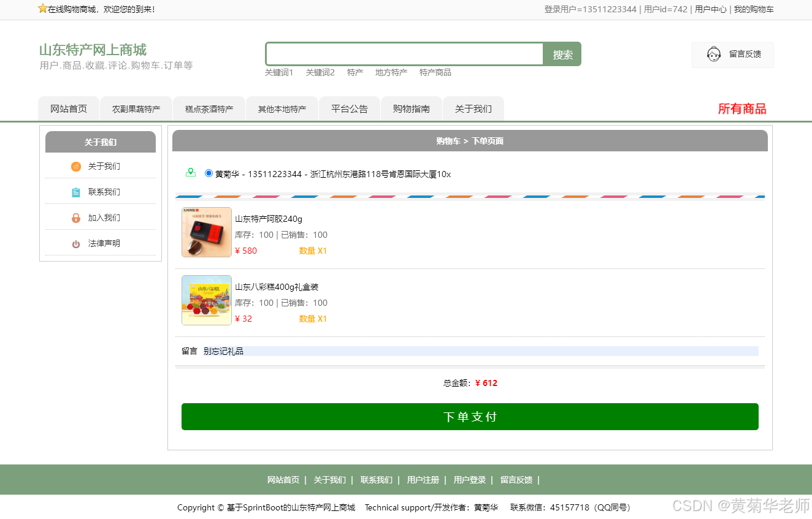Click the customer service headset icon
The image size is (812, 519).
click(x=713, y=55)
